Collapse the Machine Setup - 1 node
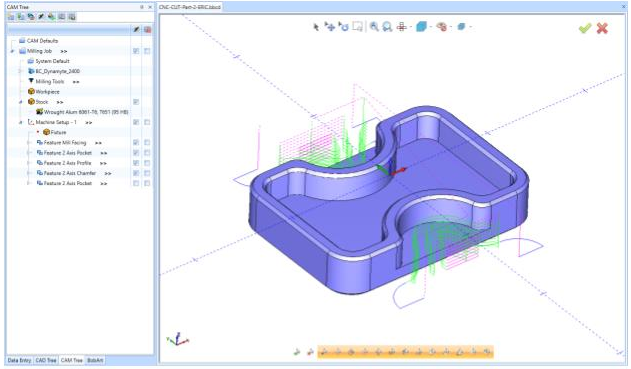631x369 pixels. point(21,122)
